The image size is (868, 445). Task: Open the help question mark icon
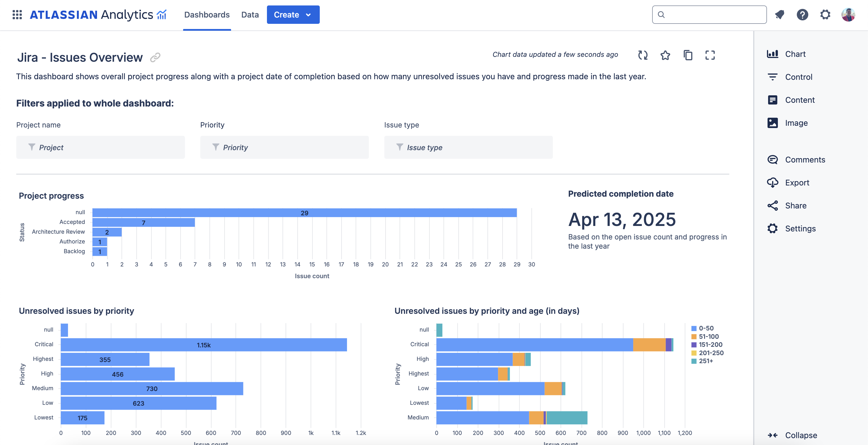tap(803, 14)
